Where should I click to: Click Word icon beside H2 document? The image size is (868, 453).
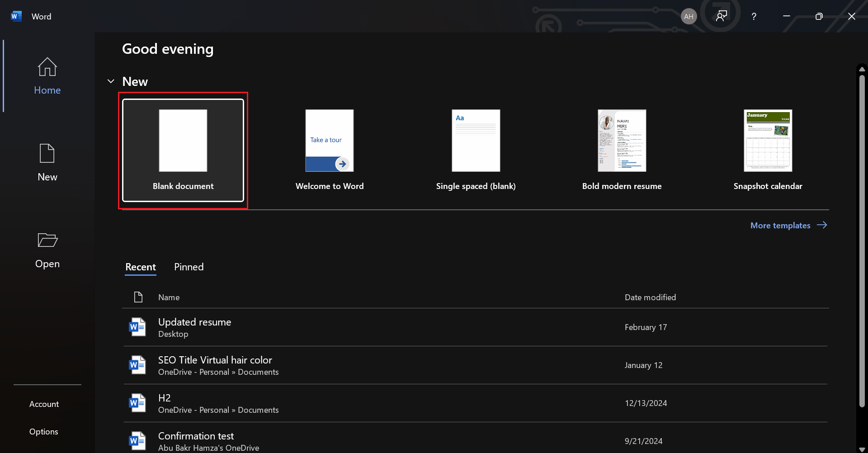click(x=137, y=403)
